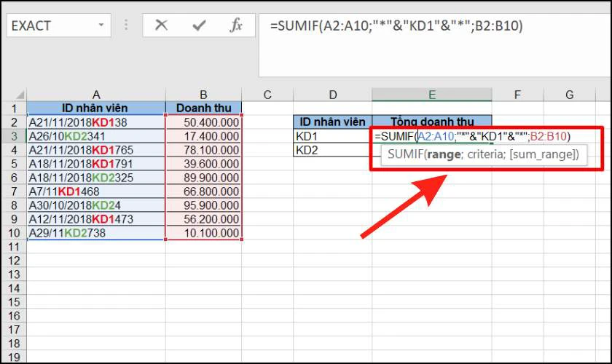Select column D header
Image resolution: width=612 pixels, height=364 pixels.
332,95
